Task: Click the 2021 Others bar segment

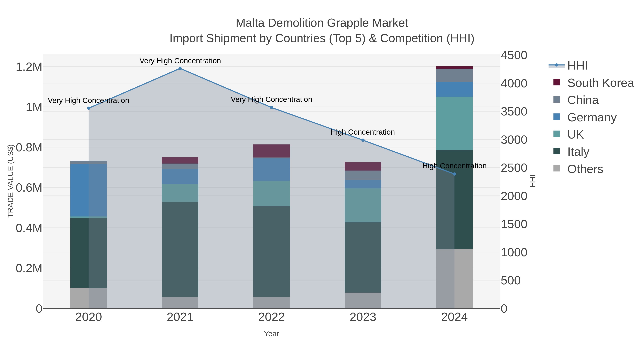Action: pyautogui.click(x=180, y=302)
